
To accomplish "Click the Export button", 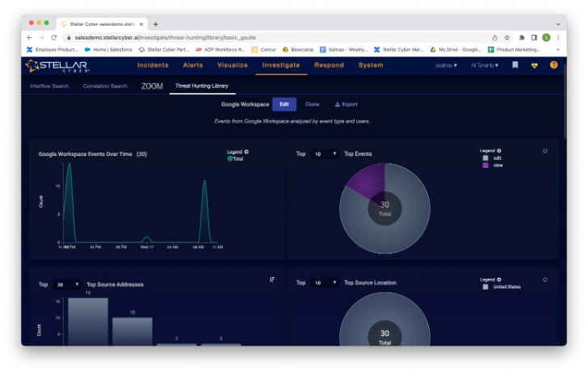I will (x=346, y=104).
